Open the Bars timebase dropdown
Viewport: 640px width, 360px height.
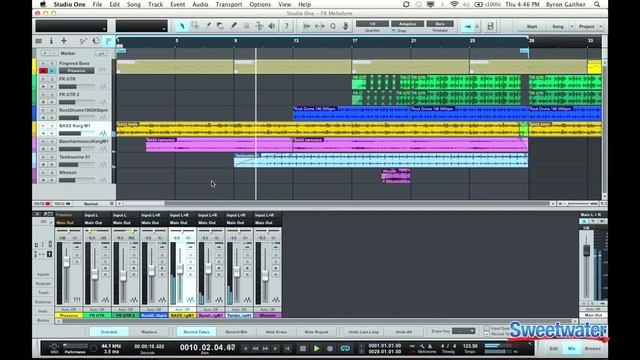440,24
